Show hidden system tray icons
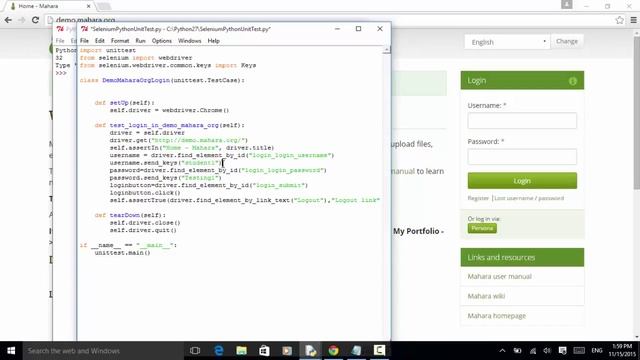 tap(502, 351)
